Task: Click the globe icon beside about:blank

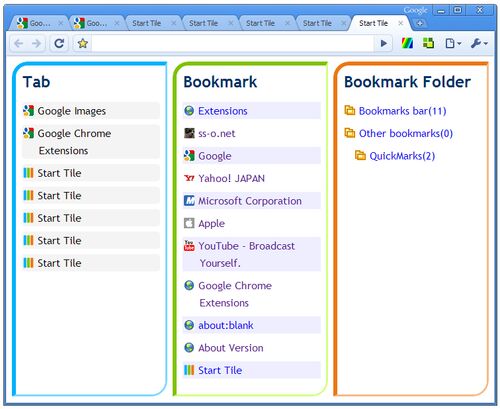Action: [189, 325]
